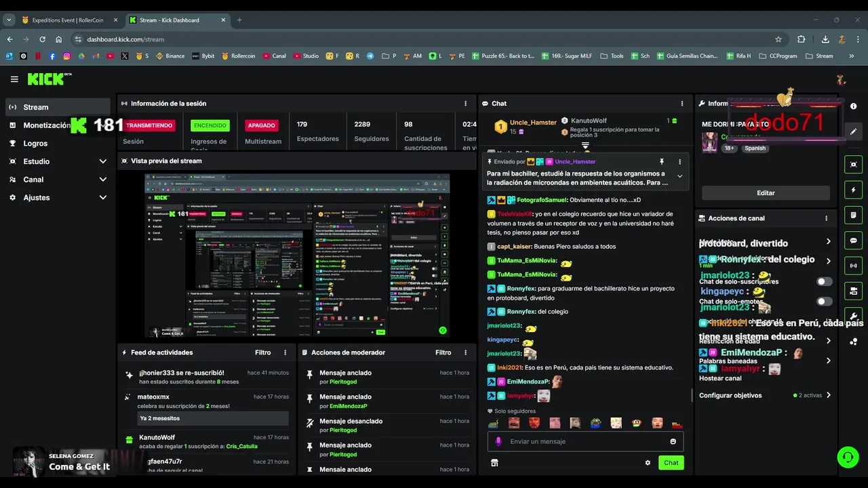The width and height of the screenshot is (868, 488).
Task: Open the shop icon below chat input
Action: click(x=494, y=463)
